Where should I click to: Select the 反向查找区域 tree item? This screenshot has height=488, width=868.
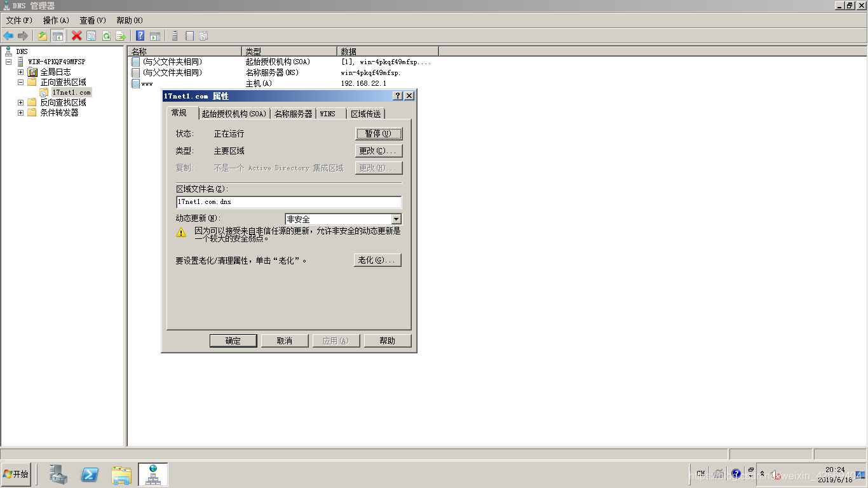pos(63,102)
